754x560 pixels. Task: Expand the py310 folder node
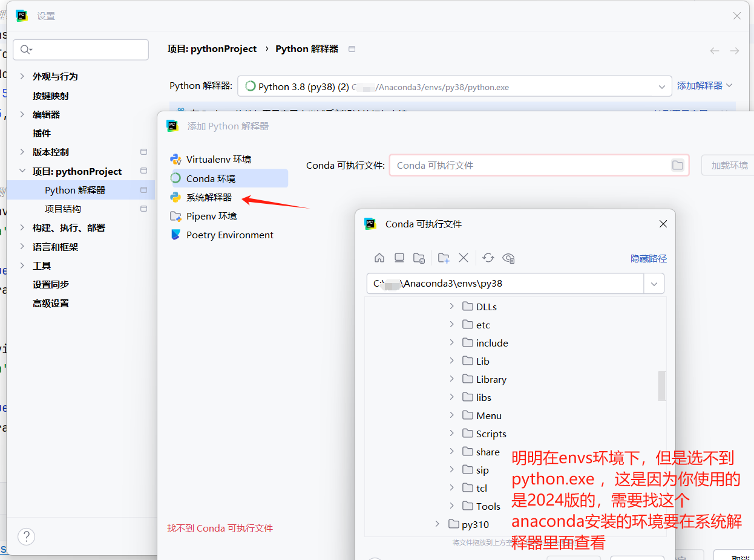click(438, 524)
